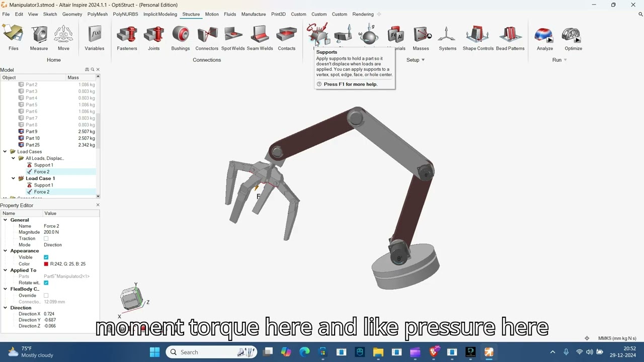Click the Supports (Loads) tool icon
The image size is (644, 362).
coord(318,34)
